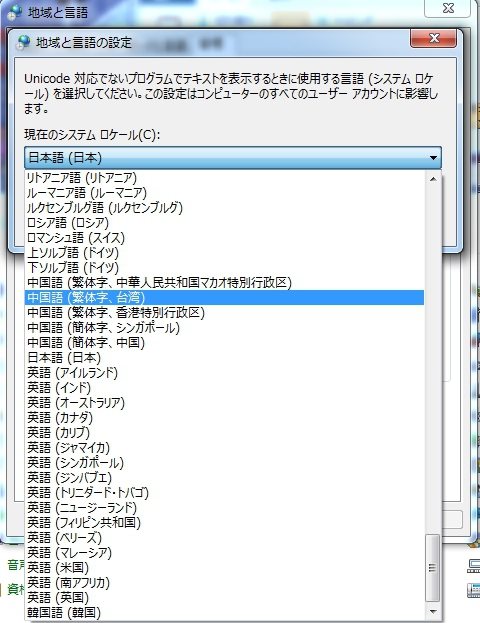The width and height of the screenshot is (480, 623).
Task: Select 英語 (カリブ)
Action: pos(224,433)
